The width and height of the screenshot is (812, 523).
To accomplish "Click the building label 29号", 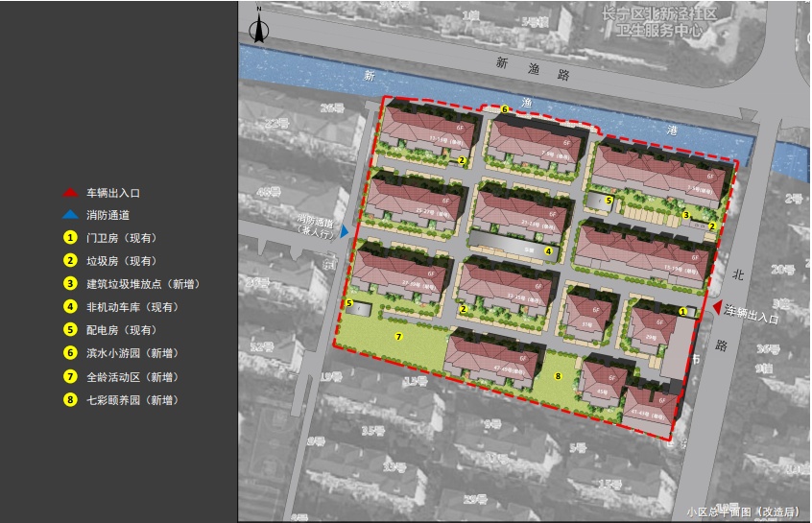I will 651,337.
